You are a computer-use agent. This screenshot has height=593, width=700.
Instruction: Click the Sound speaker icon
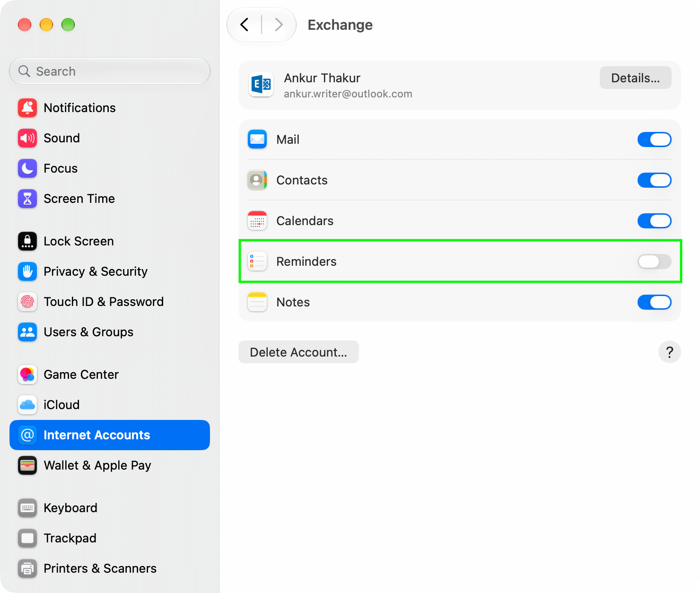[x=27, y=138]
